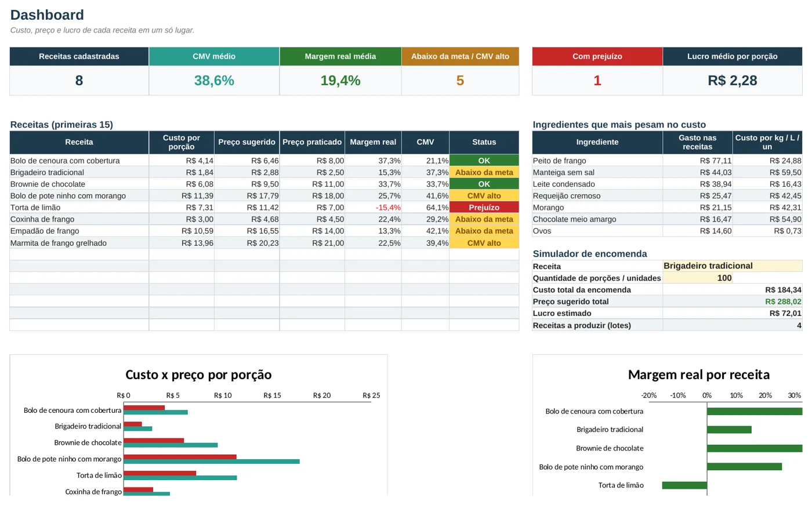Select the 'Requeijão cremoso' ingredient cell
Image resolution: width=812 pixels, height=505 pixels.
(597, 196)
